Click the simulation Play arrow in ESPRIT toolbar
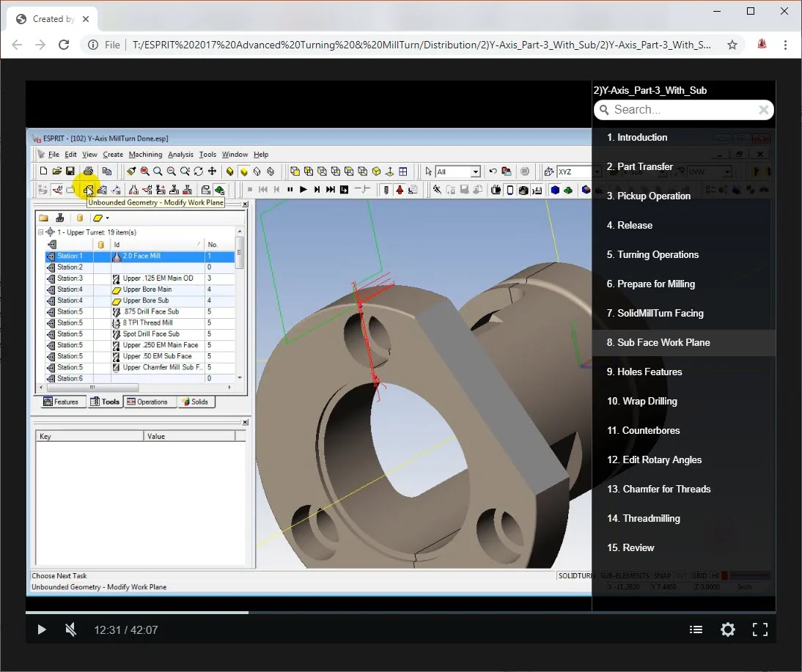This screenshot has height=672, width=802. pyautogui.click(x=303, y=190)
